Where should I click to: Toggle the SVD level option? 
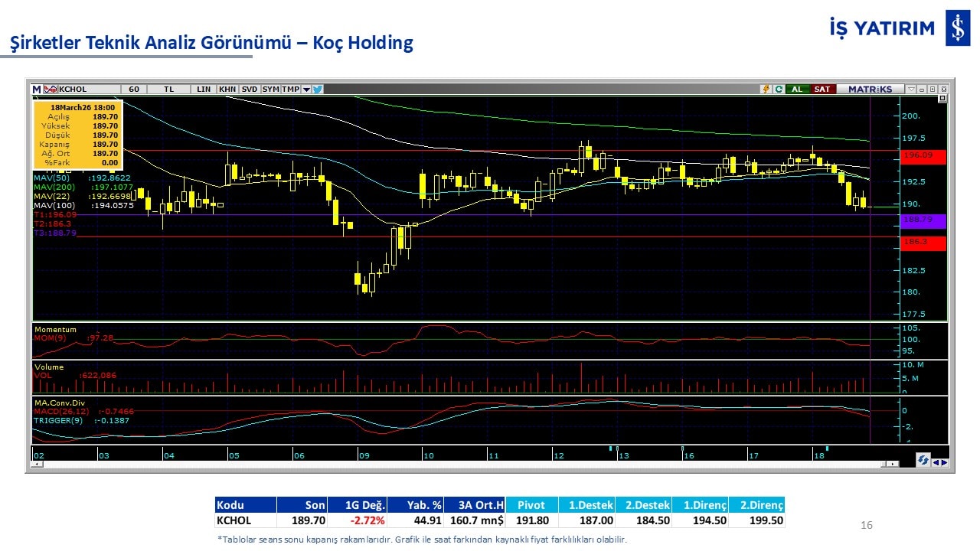pyautogui.click(x=250, y=89)
